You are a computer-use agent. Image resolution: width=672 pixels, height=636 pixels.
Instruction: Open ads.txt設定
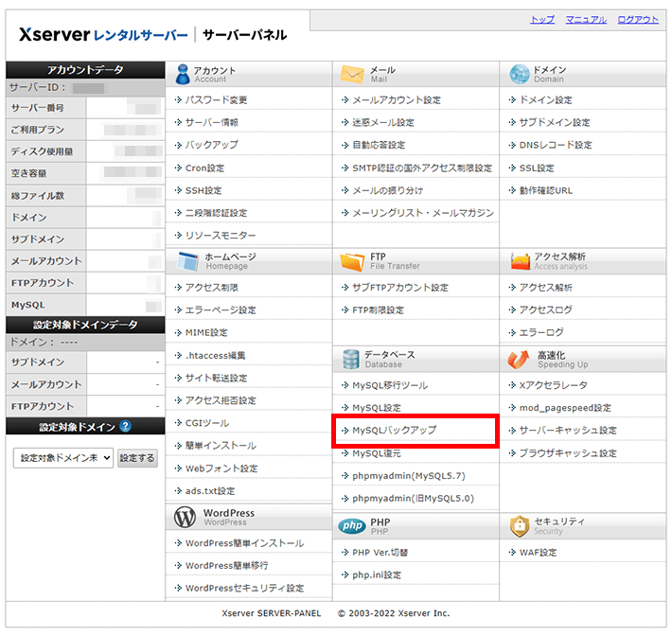pyautogui.click(x=210, y=491)
